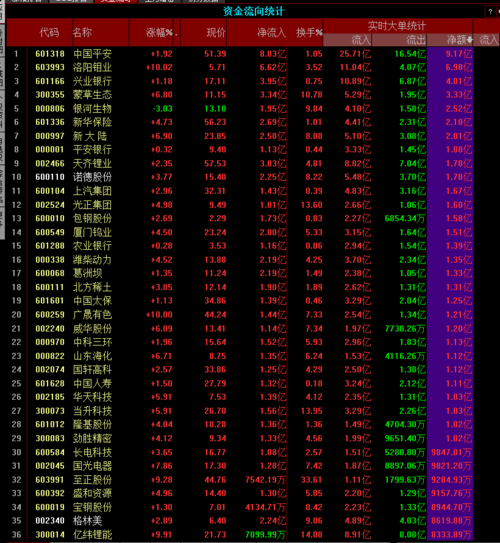Sort by the 换手% column header

tap(309, 33)
